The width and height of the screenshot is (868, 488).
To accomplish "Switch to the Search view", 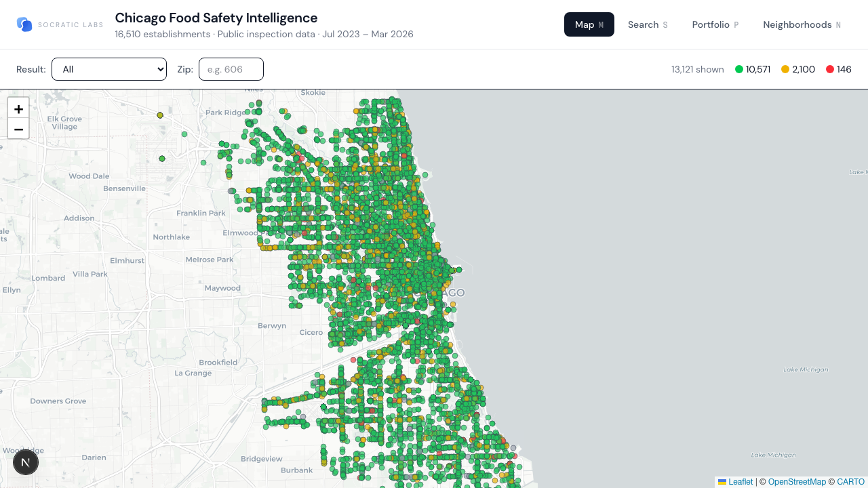I will [x=647, y=24].
